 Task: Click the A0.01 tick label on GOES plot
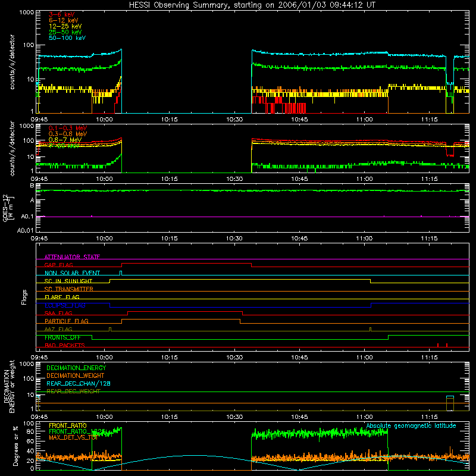point(25,230)
